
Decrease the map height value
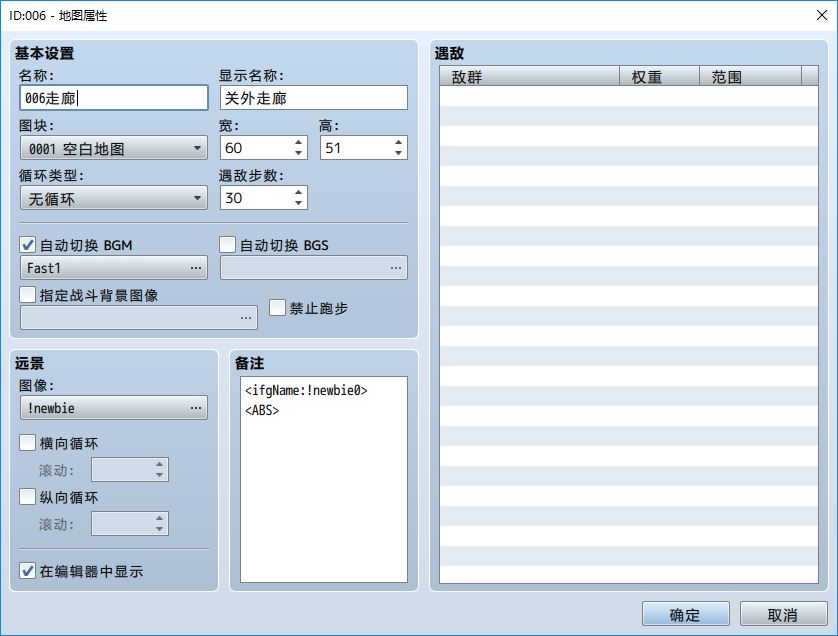pos(399,154)
